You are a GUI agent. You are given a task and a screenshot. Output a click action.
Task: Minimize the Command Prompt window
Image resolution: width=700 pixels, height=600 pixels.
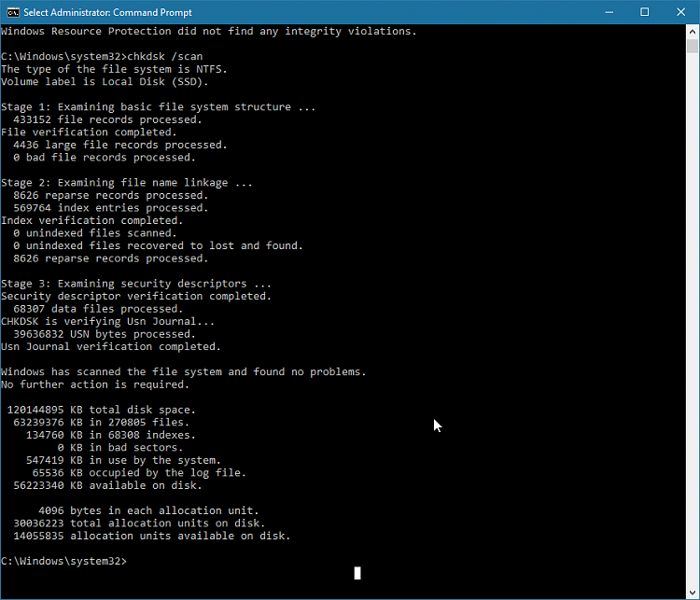[609, 12]
